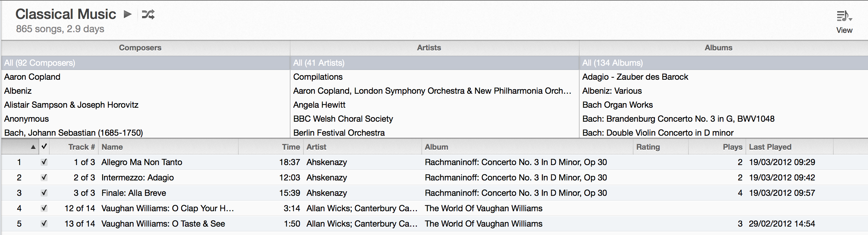The height and width of the screenshot is (235, 868).
Task: Shuffle the Classical Music playlist
Action: 148,14
